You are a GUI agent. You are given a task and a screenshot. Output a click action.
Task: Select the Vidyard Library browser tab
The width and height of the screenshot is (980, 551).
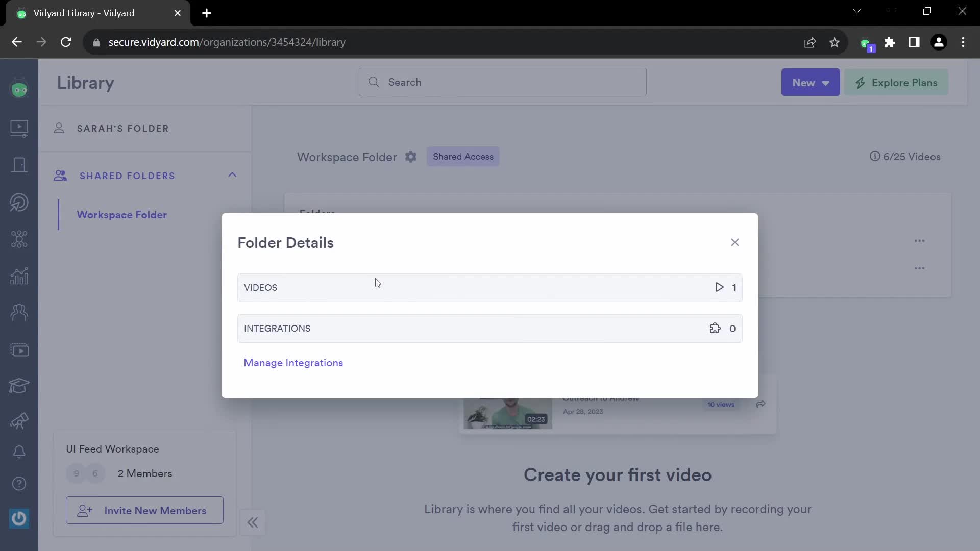click(x=98, y=13)
